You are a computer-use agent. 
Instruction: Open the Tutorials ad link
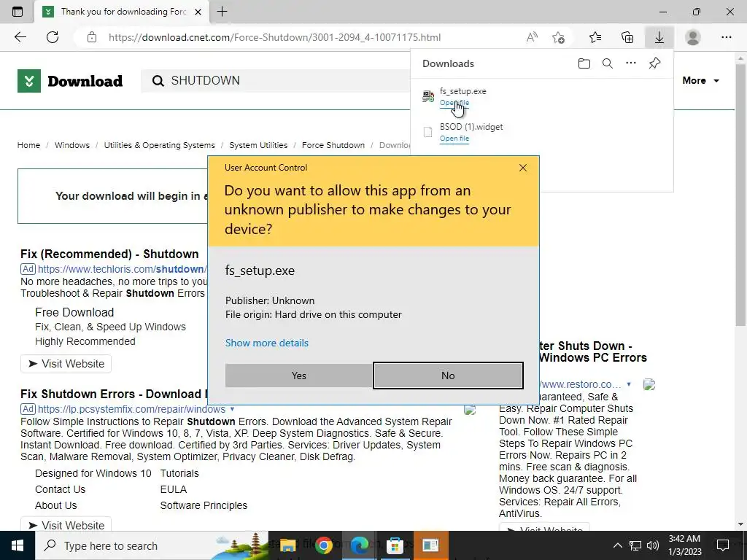coord(179,473)
